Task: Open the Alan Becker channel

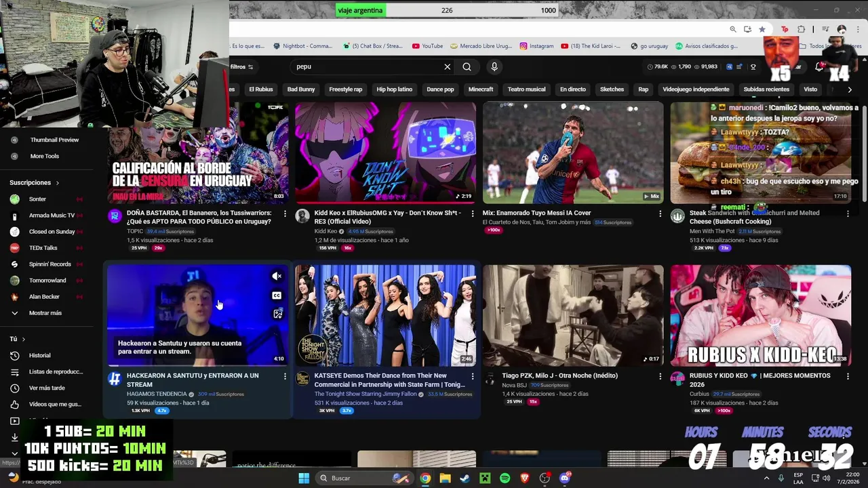Action: (44, 297)
